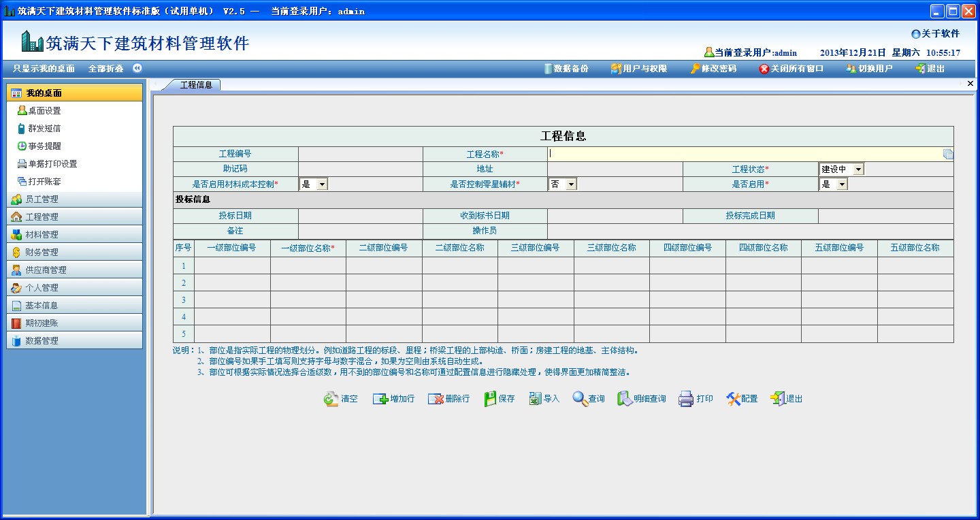Click the 地址 input field
This screenshot has height=520, width=980.
tap(615, 169)
